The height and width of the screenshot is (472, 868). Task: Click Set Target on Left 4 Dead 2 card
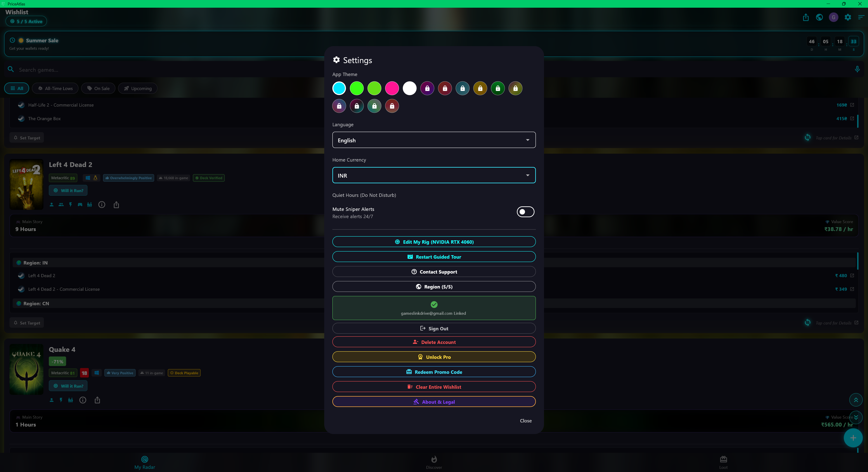(x=27, y=323)
